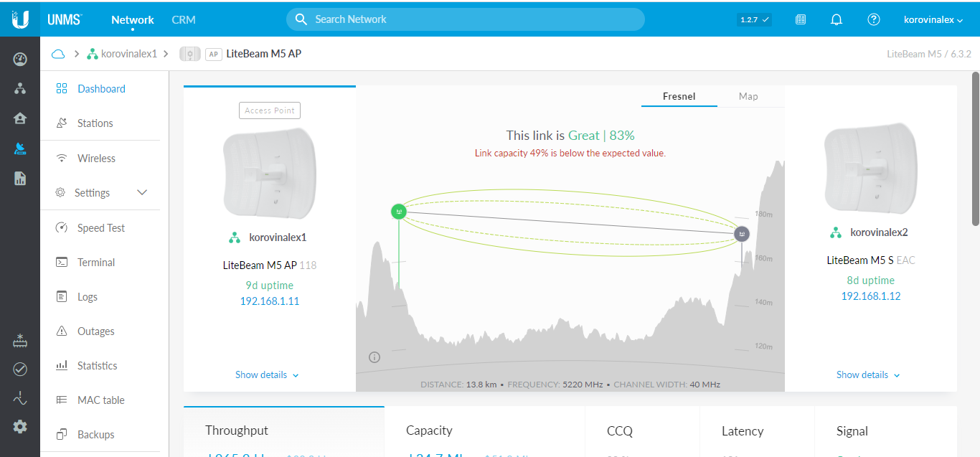Viewport: 980px width, 457px height.
Task: Select the Latency chart tab
Action: [758, 431]
